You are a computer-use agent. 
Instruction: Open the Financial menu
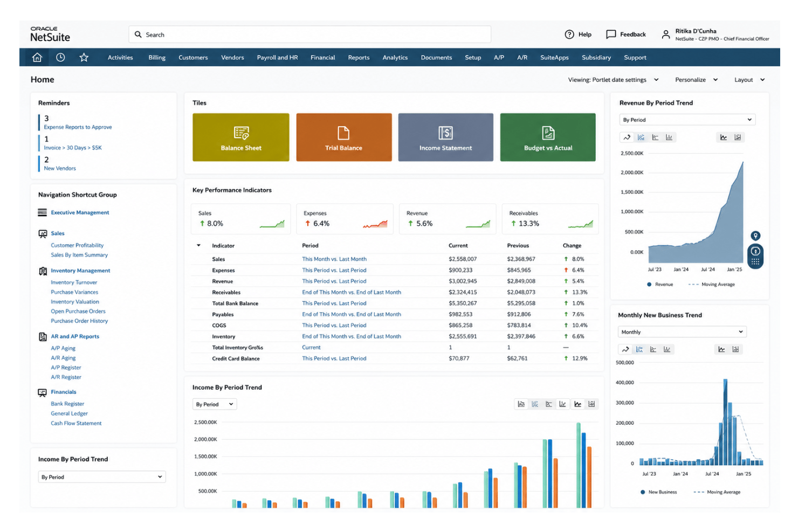coord(322,58)
